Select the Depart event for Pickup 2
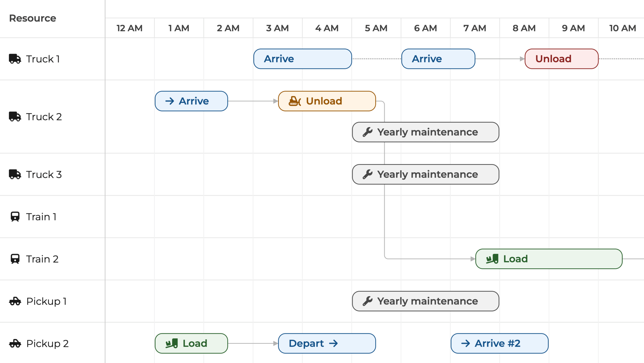 (x=327, y=343)
